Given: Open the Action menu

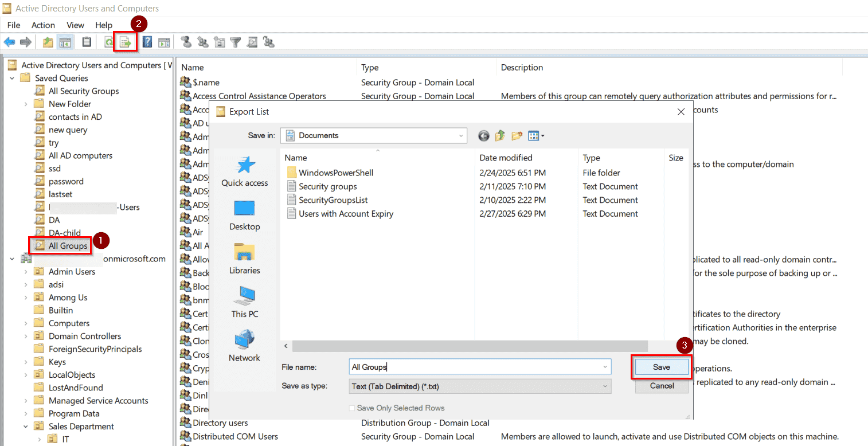Looking at the screenshot, I should [43, 25].
